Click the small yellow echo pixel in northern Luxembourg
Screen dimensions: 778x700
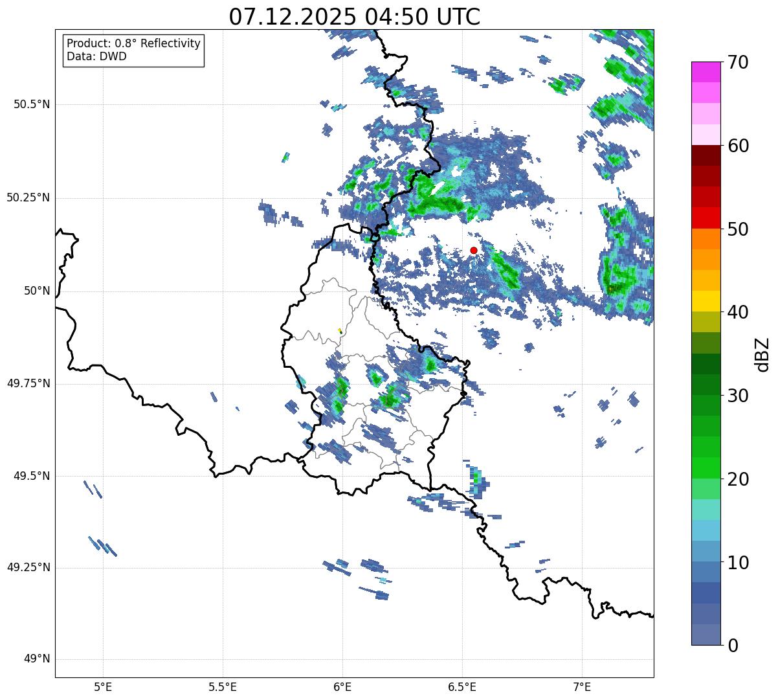click(x=339, y=330)
